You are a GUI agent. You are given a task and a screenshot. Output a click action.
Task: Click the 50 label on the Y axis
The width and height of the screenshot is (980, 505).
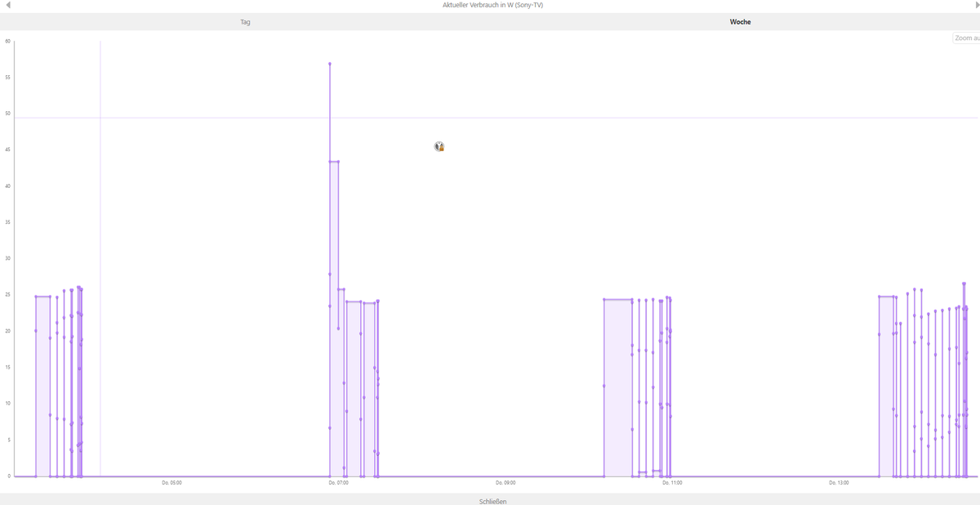(7, 114)
